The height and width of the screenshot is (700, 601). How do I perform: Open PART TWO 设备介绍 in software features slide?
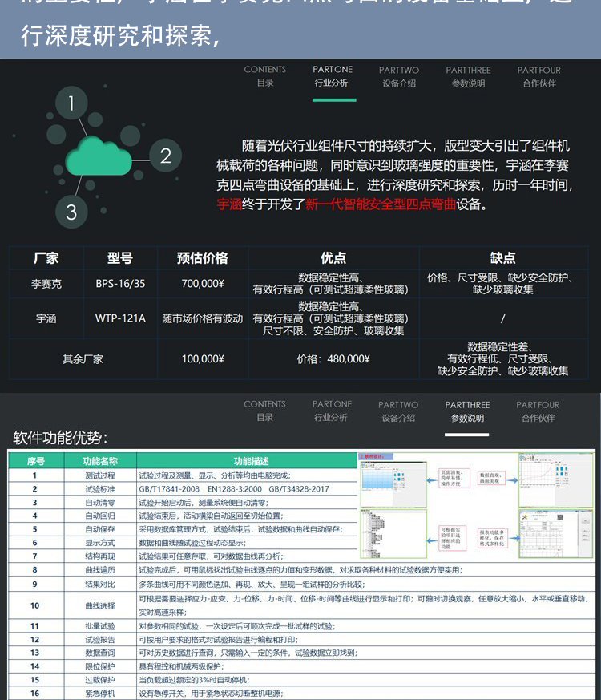398,411
